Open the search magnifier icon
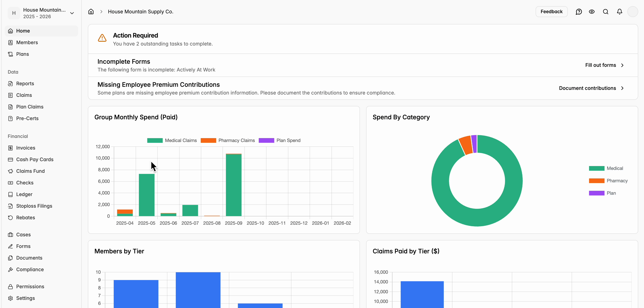This screenshot has width=644, height=308. click(x=605, y=11)
